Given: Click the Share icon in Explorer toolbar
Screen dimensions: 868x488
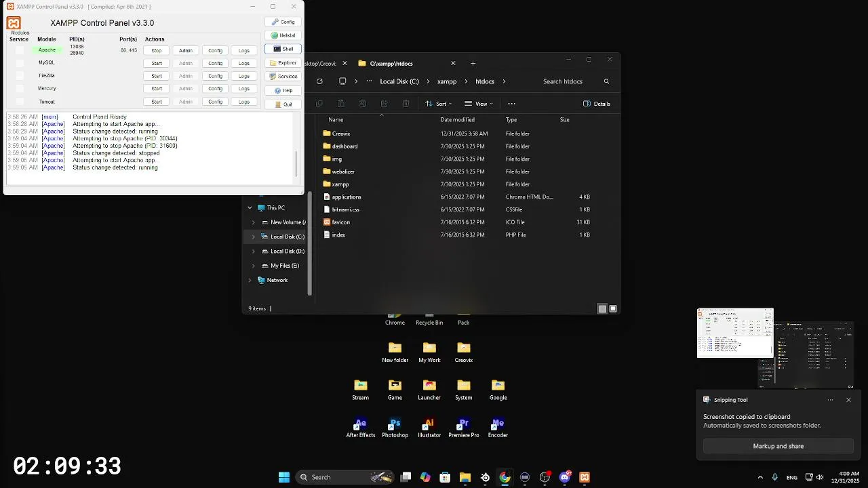Looking at the screenshot, I should click(384, 104).
